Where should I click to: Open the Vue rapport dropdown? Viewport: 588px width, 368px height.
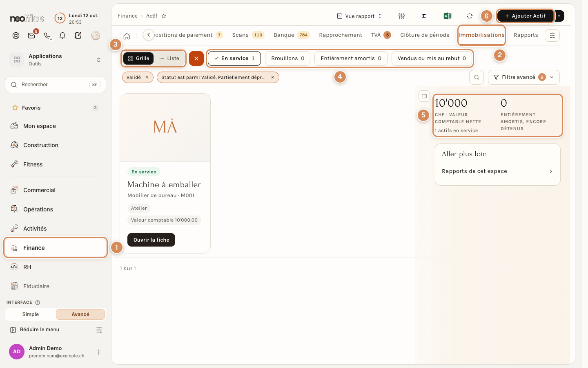(359, 16)
